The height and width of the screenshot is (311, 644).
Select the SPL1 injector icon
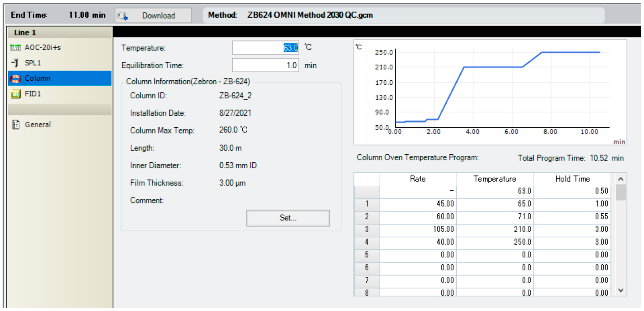point(15,63)
